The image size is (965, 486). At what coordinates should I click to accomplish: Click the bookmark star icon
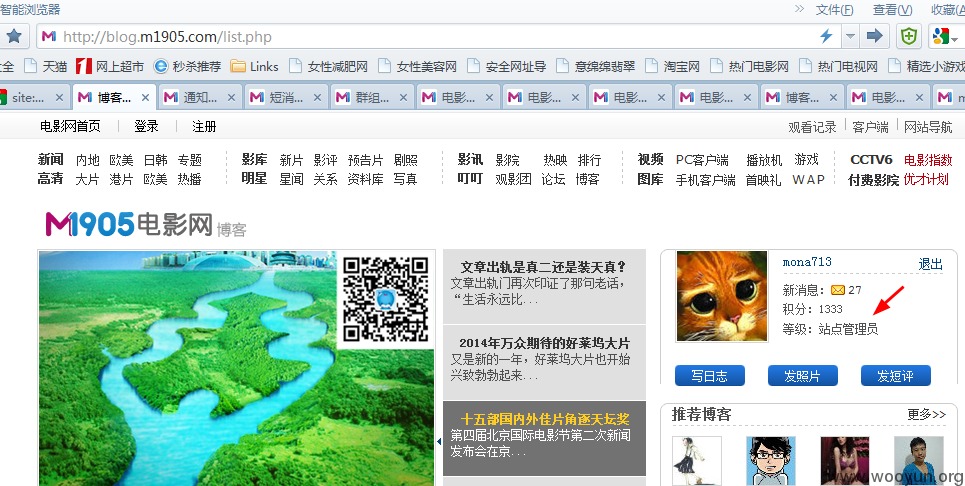(14, 36)
